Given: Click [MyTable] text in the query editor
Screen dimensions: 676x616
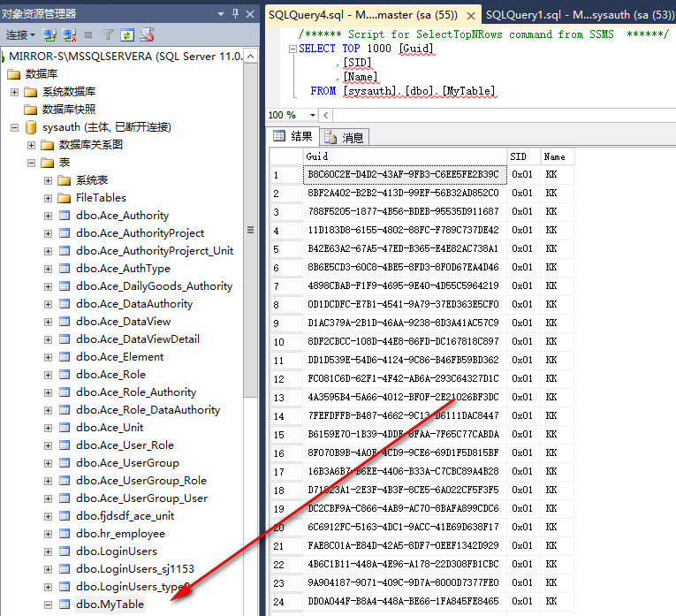Looking at the screenshot, I should [x=469, y=91].
